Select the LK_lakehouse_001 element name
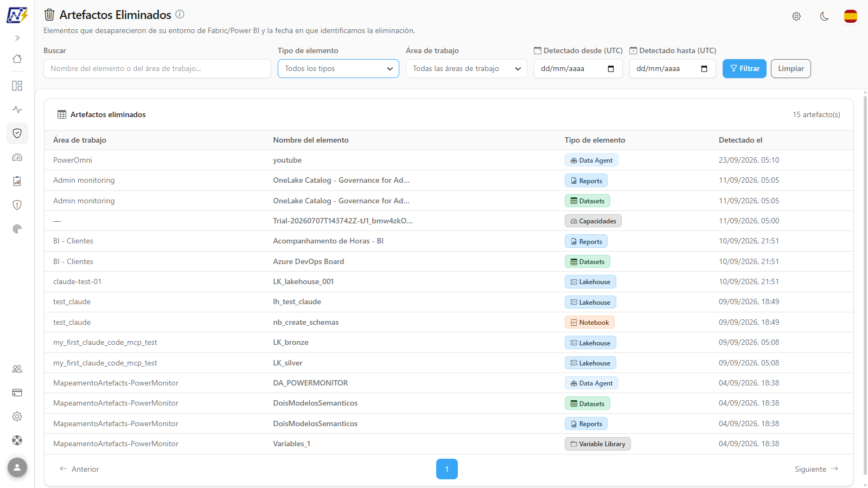The width and height of the screenshot is (868, 488). (303, 281)
